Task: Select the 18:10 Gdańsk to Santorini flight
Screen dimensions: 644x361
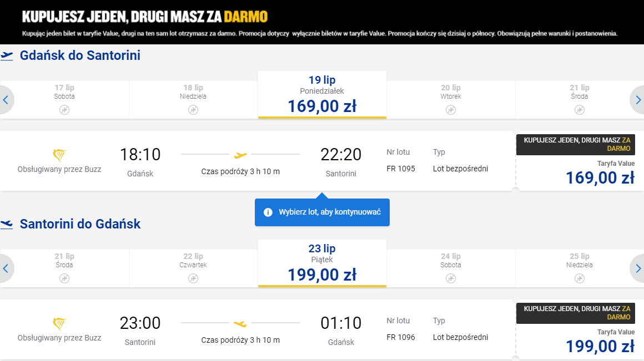Action: (x=258, y=161)
